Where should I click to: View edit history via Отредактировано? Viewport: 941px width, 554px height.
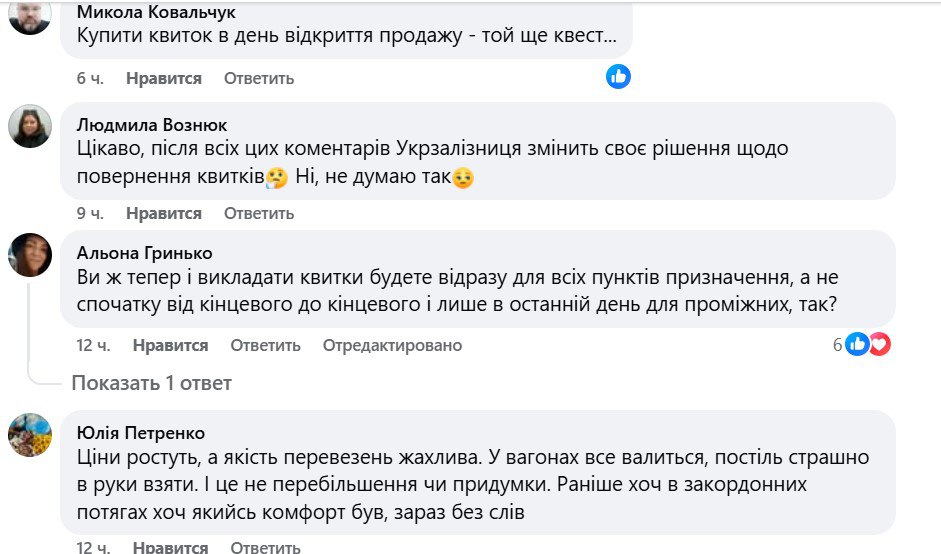(392, 345)
